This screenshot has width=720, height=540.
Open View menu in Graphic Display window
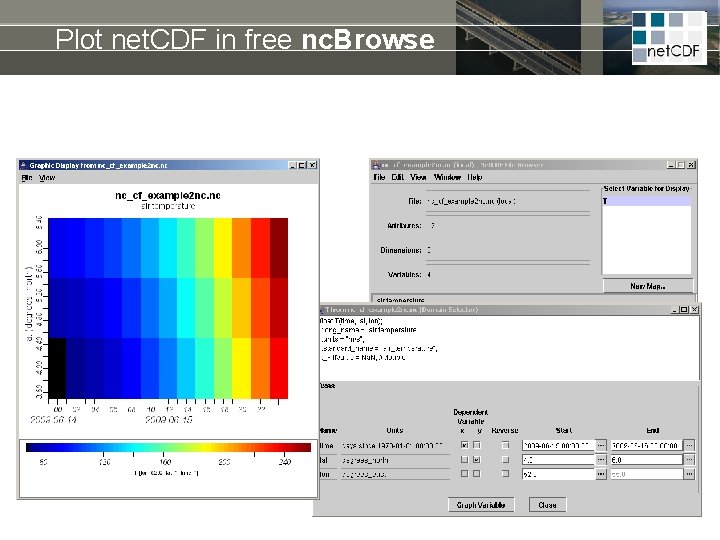tap(47, 178)
